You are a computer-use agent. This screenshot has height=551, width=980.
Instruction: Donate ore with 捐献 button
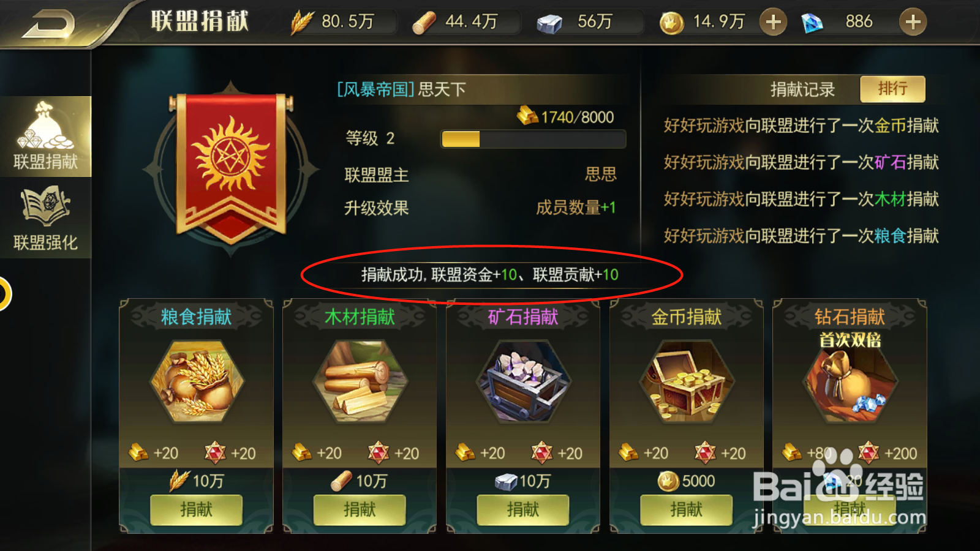523,509
